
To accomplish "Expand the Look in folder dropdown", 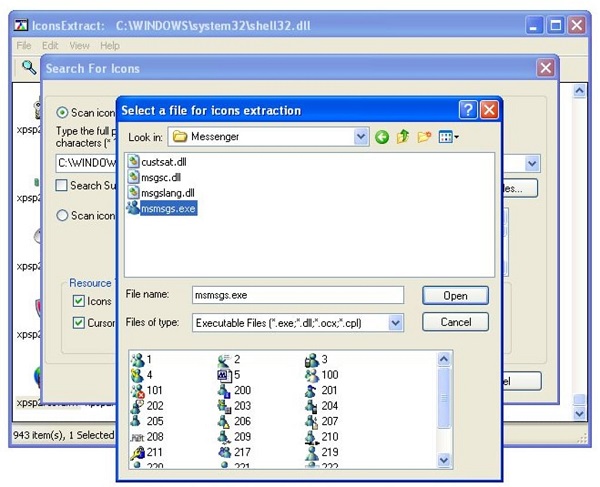I will click(x=361, y=136).
